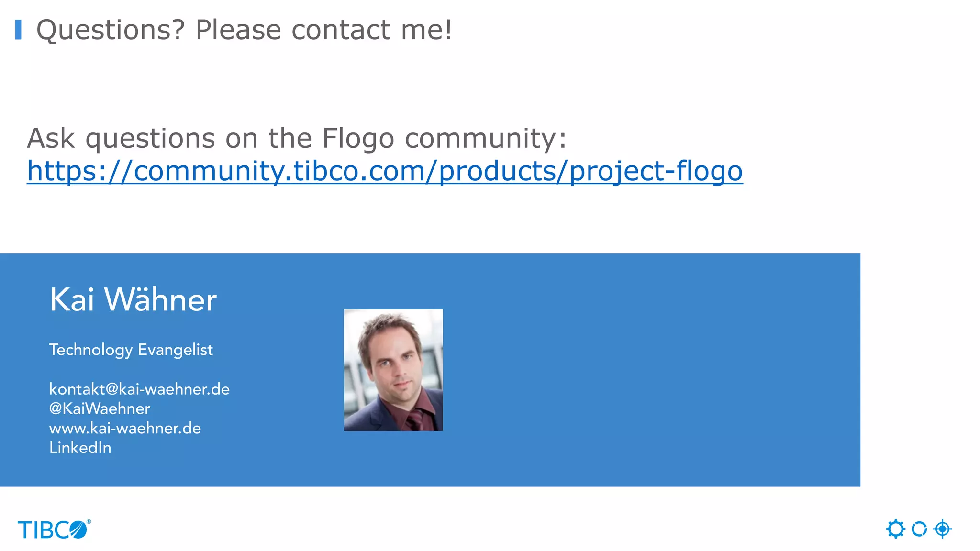The image size is (980, 551).
Task: Select the Technology Evangelist job title text
Action: tap(131, 350)
